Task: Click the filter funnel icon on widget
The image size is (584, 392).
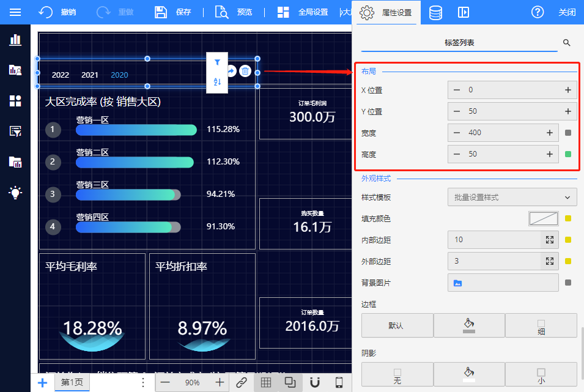Action: point(217,62)
